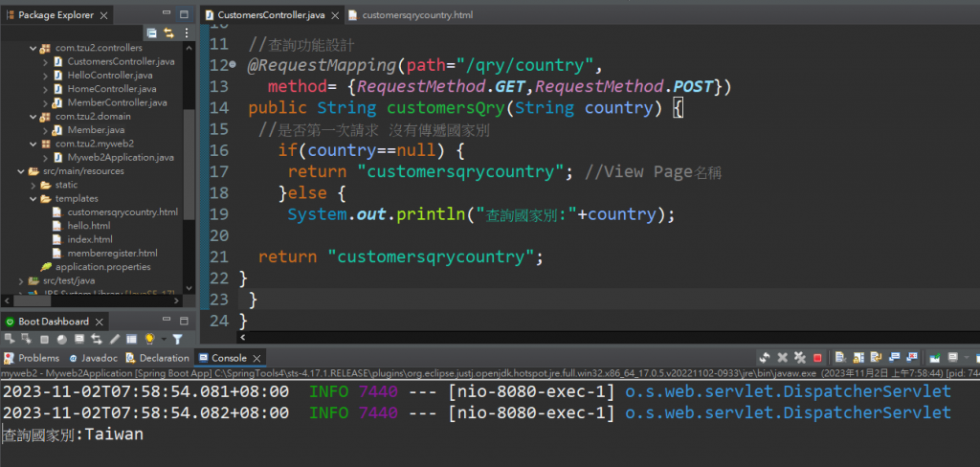Toggle Boot Dashboard filter funnel

pos(177,339)
